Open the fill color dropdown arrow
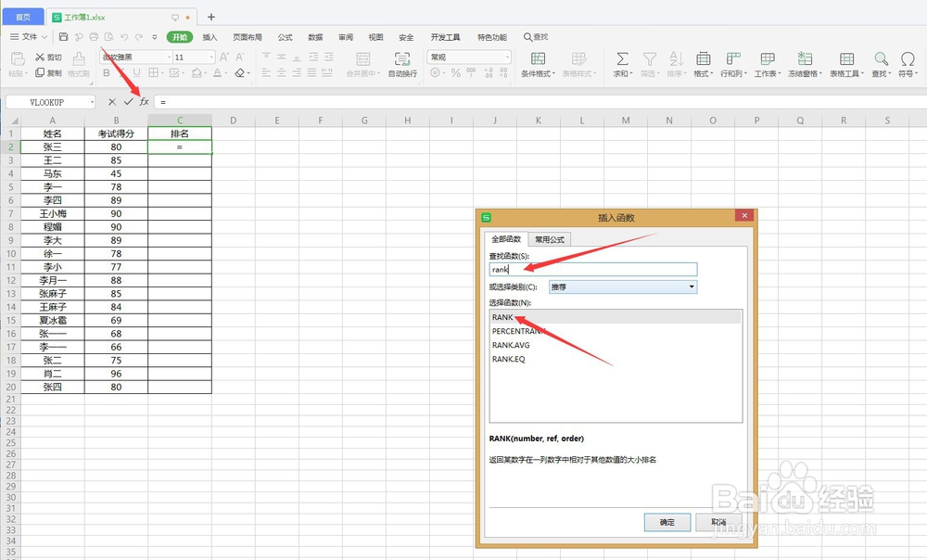This screenshot has width=927, height=560. pos(205,73)
